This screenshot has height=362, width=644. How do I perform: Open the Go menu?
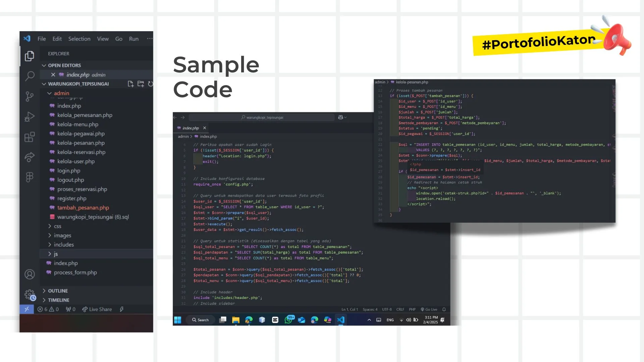pos(119,39)
